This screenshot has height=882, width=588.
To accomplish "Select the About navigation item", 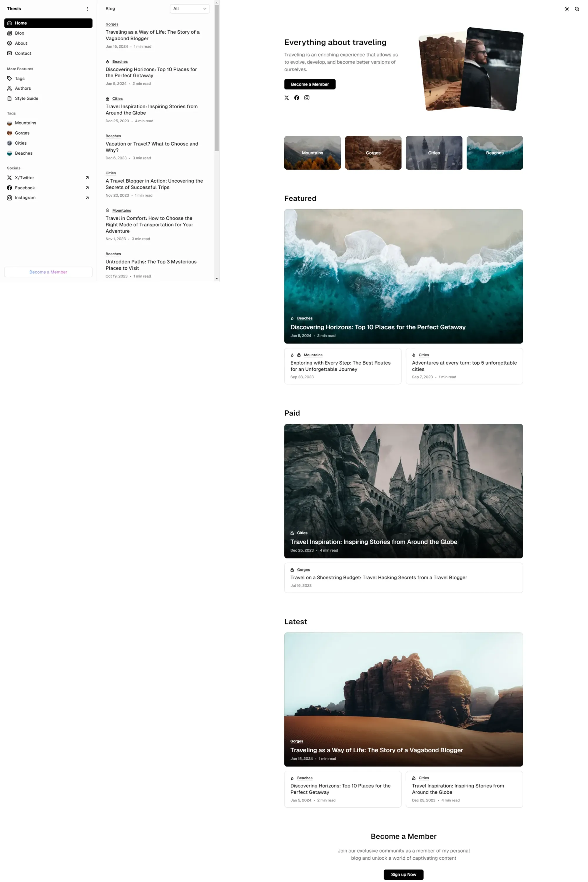I will (21, 43).
